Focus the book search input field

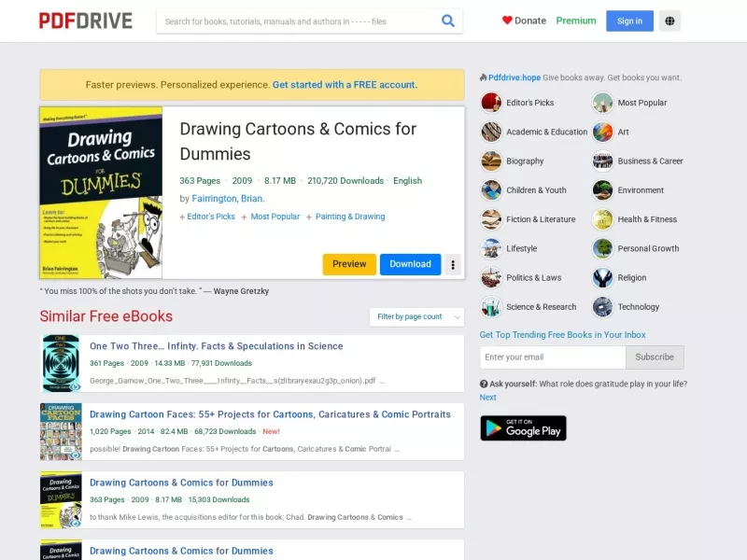click(298, 21)
